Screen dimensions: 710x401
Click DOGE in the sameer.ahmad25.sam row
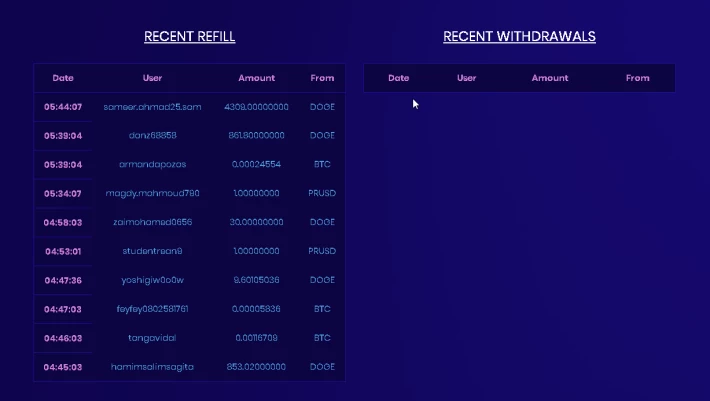point(322,107)
